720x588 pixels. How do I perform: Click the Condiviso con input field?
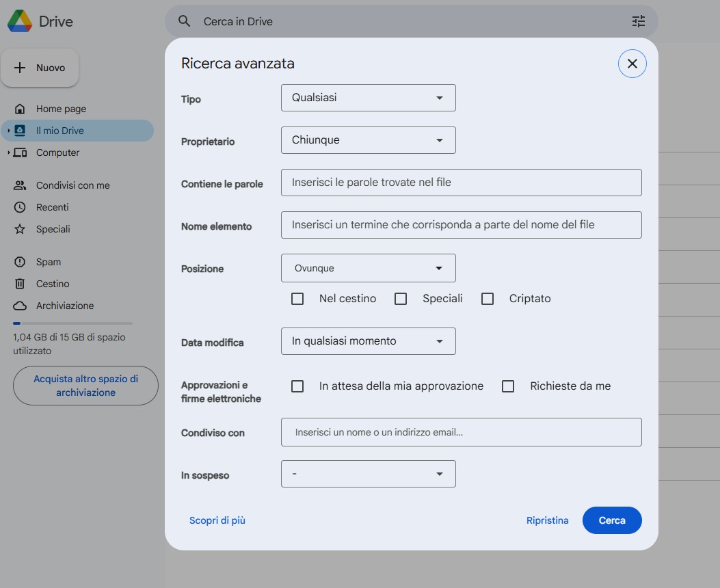pyautogui.click(x=461, y=431)
